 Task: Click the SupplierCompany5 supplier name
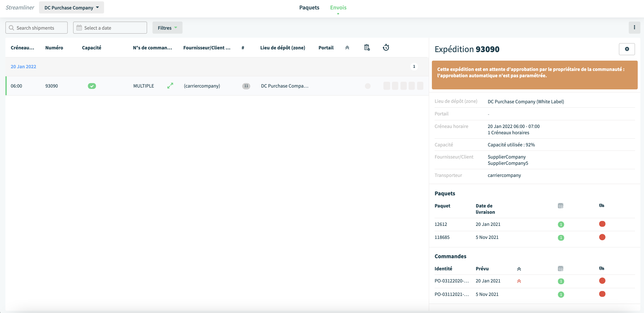click(x=508, y=163)
